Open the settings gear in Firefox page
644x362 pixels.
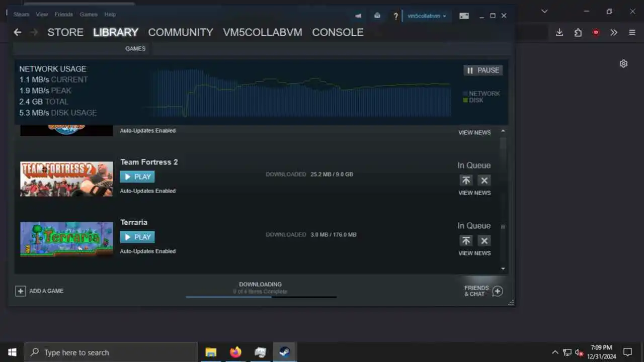[x=623, y=63]
